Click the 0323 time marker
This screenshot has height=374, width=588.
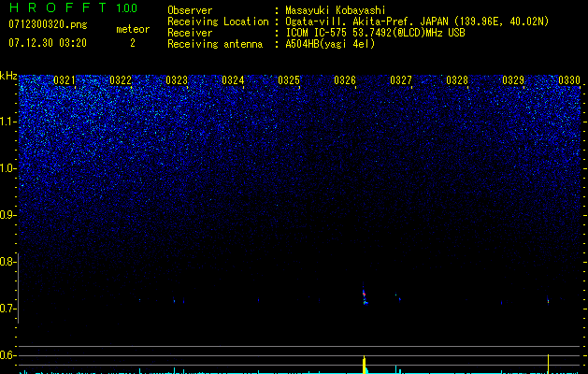(177, 80)
